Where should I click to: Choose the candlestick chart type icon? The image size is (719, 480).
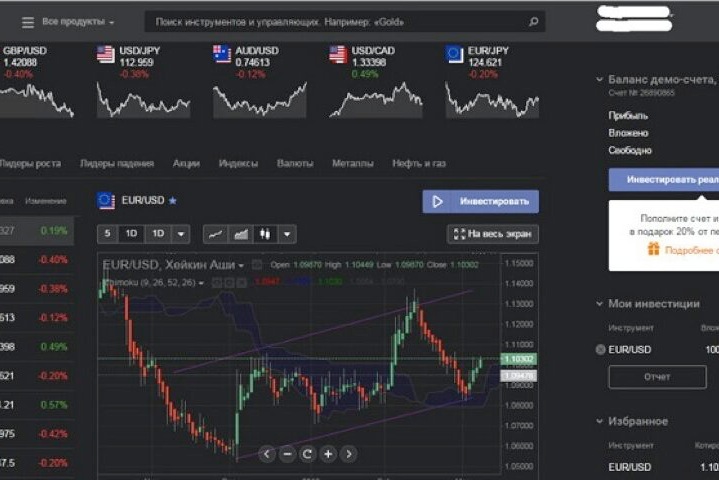(265, 234)
